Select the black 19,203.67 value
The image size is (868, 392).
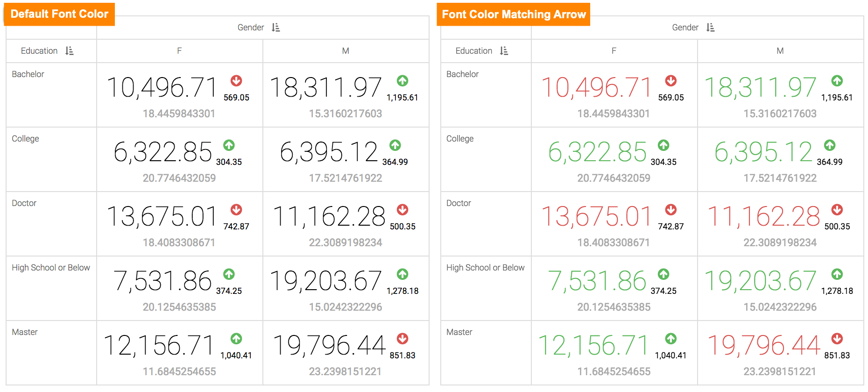pyautogui.click(x=326, y=281)
